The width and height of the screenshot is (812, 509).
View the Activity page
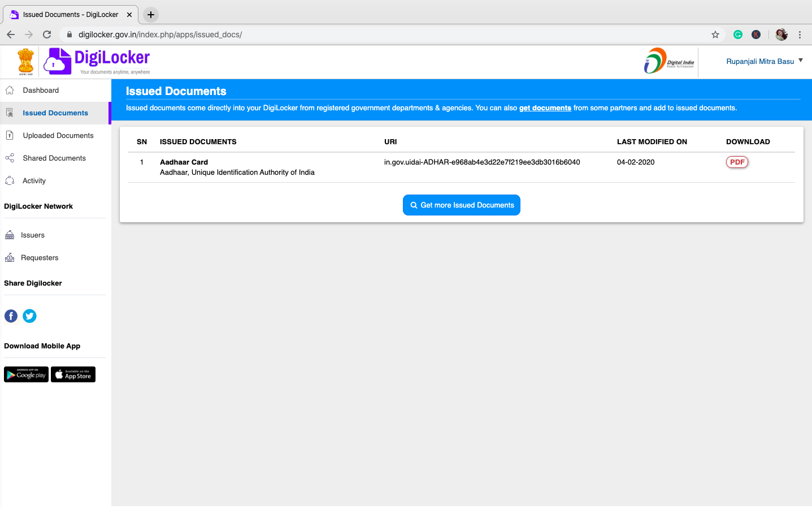34,181
